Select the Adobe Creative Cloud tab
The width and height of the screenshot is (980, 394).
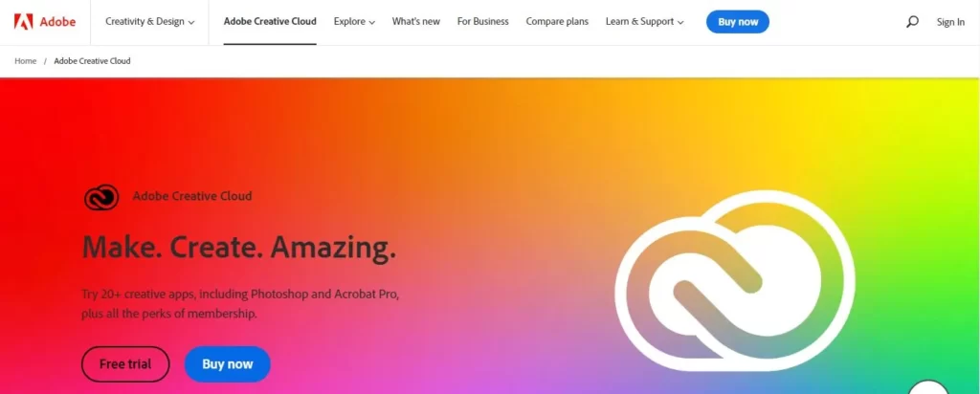coord(270,22)
